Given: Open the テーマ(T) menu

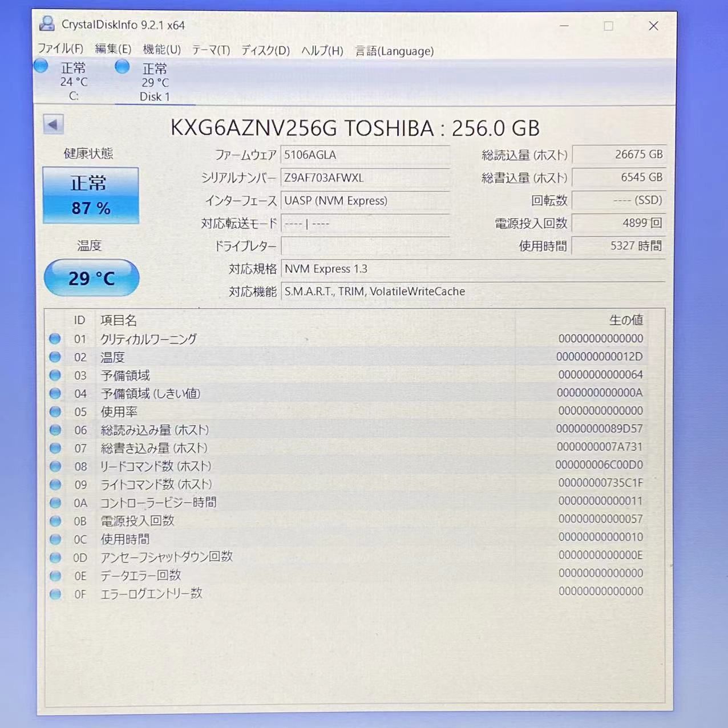Looking at the screenshot, I should [x=211, y=51].
